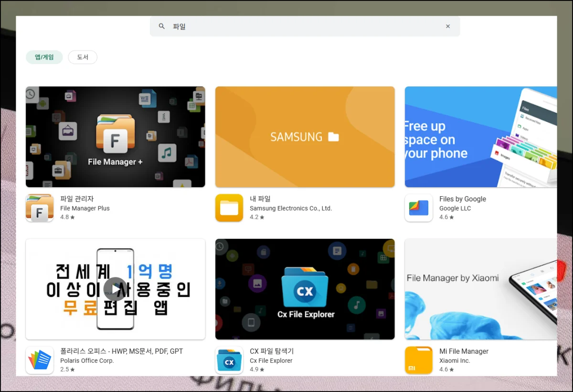Open the Samsung My Files yellow folder icon

(229, 208)
